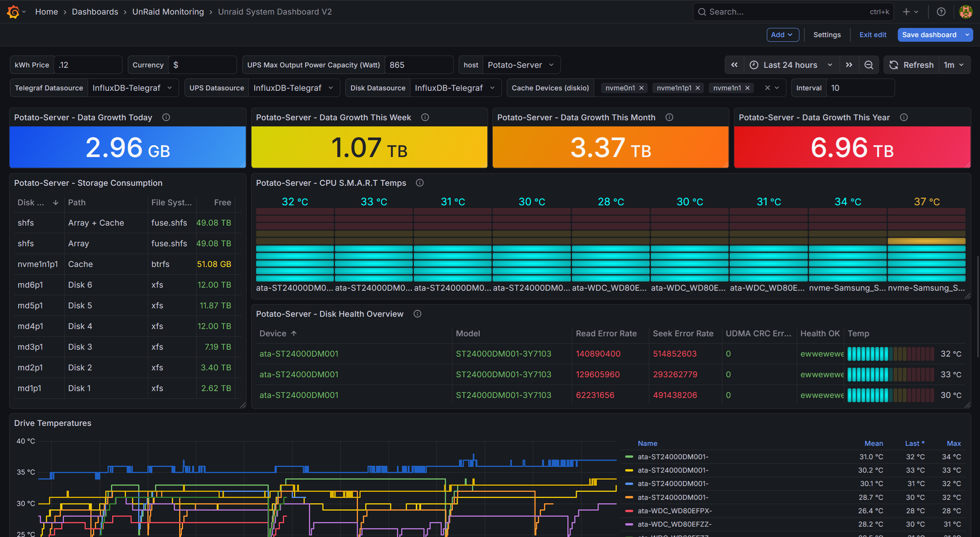
Task: Zoom out the time range
Action: (869, 65)
